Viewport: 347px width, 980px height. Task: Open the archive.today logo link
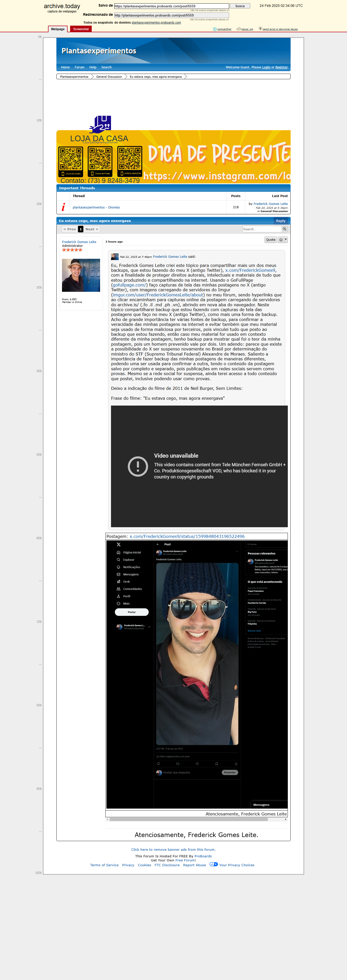point(62,6)
